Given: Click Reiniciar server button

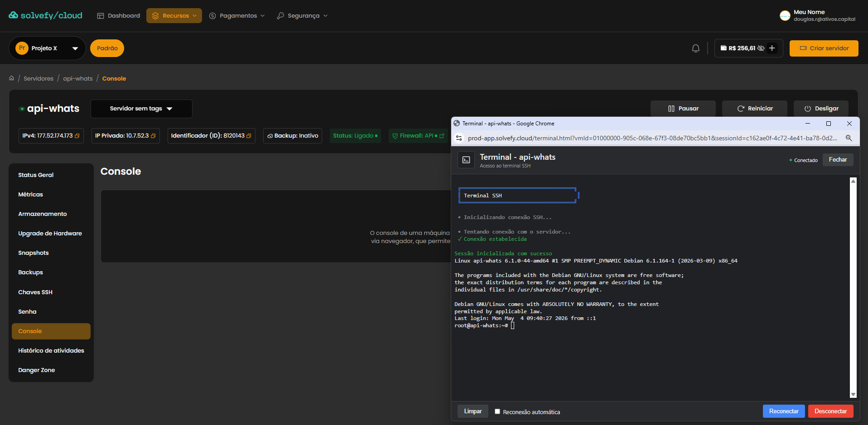Looking at the screenshot, I should click(x=755, y=109).
